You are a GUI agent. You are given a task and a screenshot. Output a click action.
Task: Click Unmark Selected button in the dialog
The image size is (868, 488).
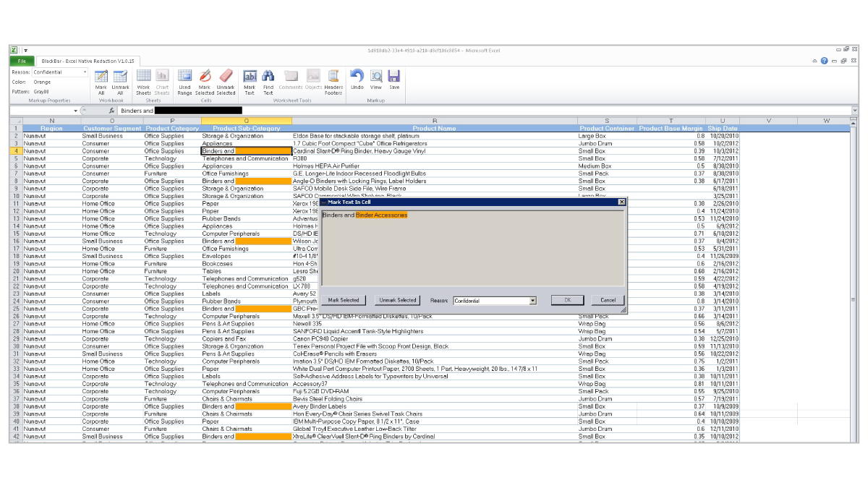click(398, 300)
